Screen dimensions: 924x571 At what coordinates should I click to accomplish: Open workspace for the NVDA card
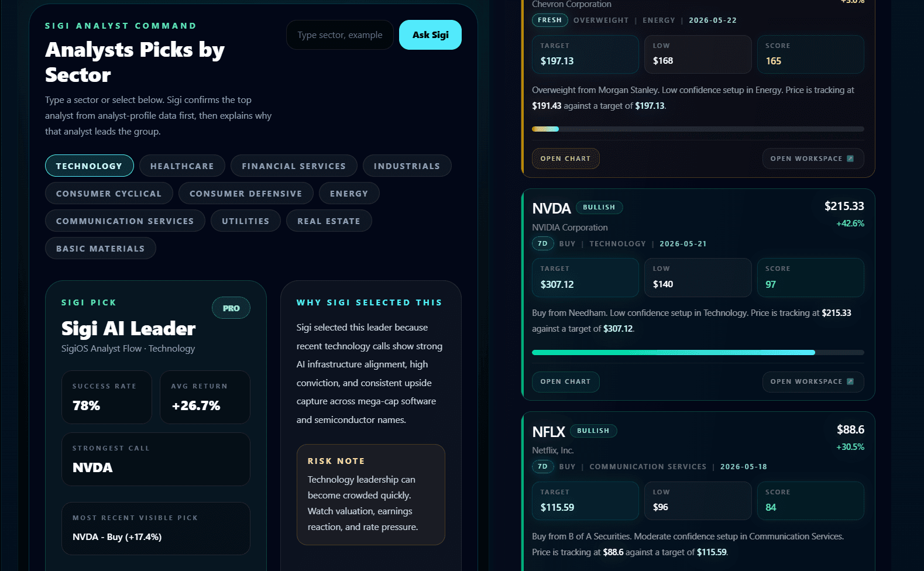[x=813, y=381]
